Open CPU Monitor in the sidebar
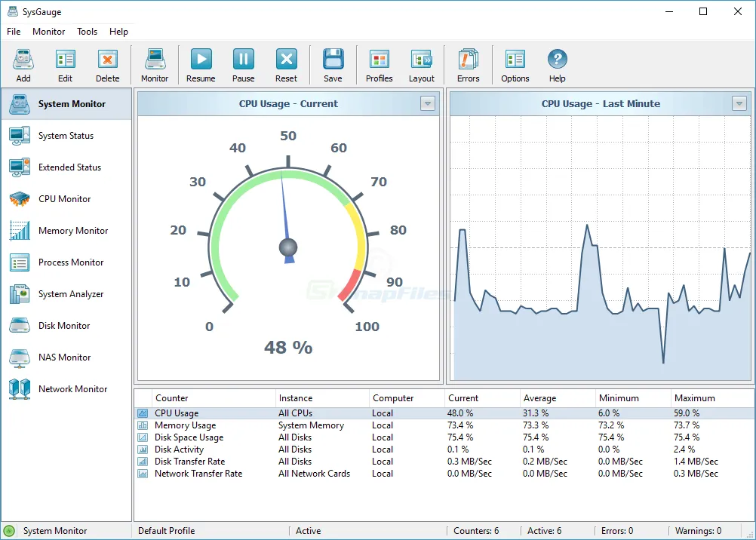Image resolution: width=756 pixels, height=540 pixels. coord(66,198)
